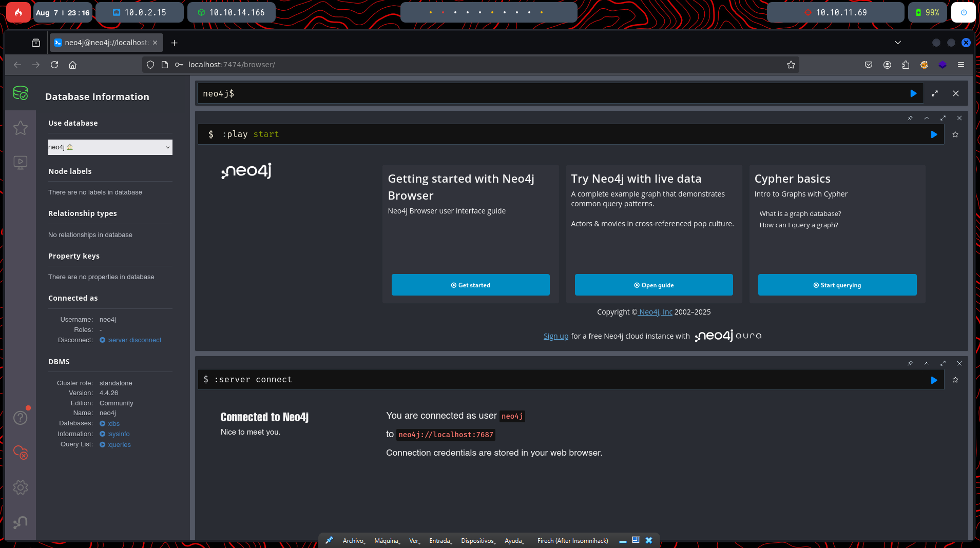980x548 pixels.
Task: Click the Get started button
Action: click(x=470, y=285)
